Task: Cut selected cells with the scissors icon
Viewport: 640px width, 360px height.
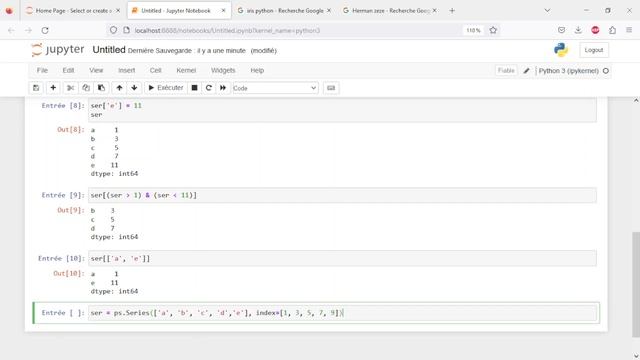Action: [70, 88]
